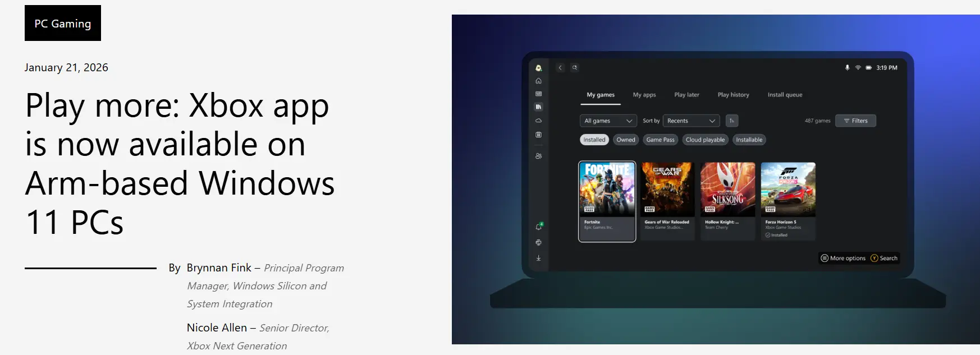Toggle the Owned filter chip
The height and width of the screenshot is (355, 980).
(626, 140)
